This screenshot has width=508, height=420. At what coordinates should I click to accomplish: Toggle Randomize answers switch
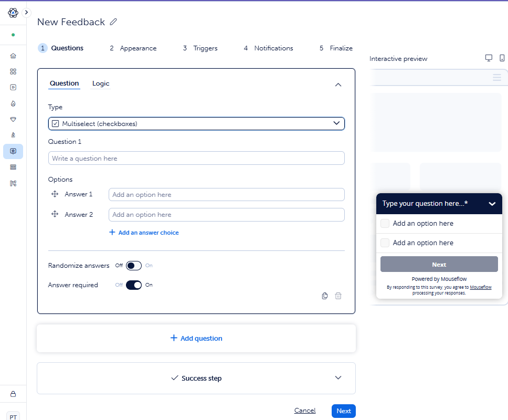click(134, 266)
